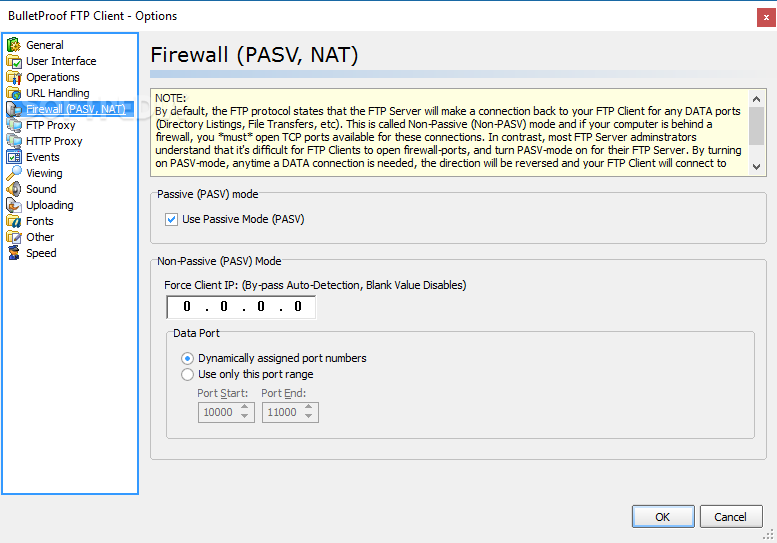777x543 pixels.
Task: Click last octet of Force Client IP
Action: coord(298,307)
